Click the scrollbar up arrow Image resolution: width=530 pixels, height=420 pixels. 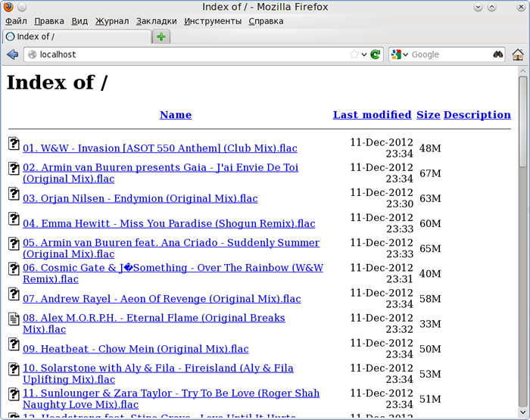click(523, 71)
